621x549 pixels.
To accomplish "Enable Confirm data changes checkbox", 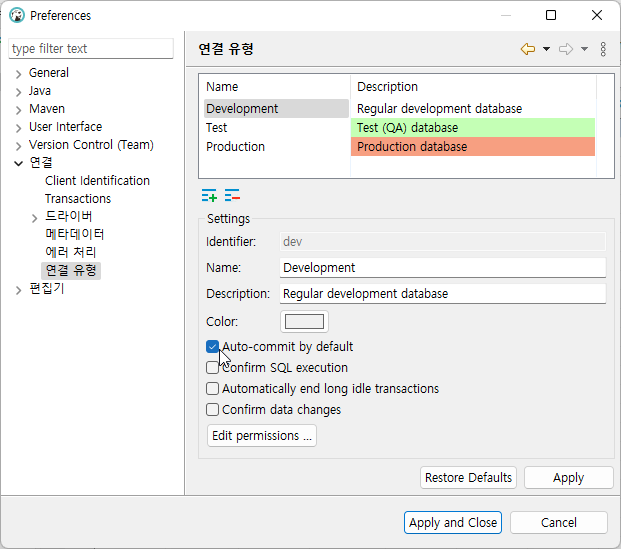I will [x=212, y=410].
